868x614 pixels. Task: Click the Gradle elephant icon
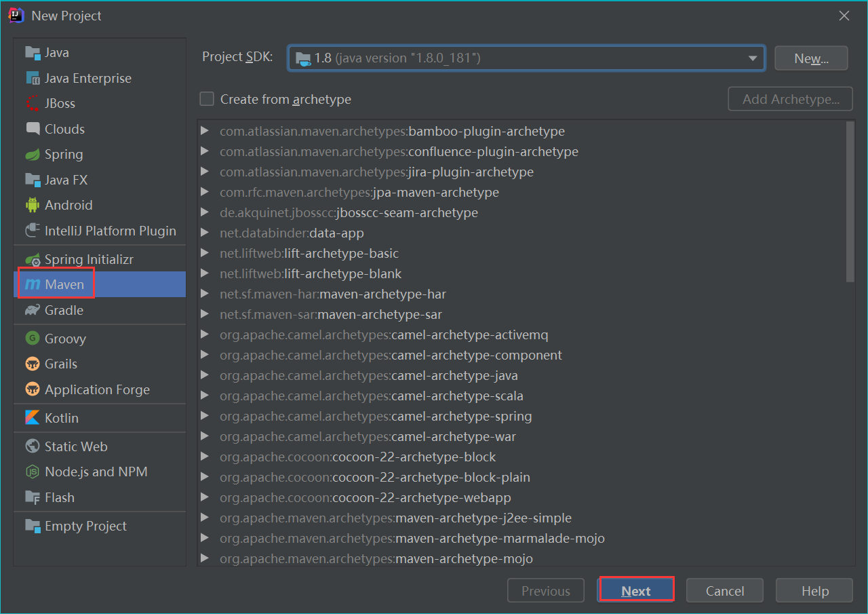33,310
